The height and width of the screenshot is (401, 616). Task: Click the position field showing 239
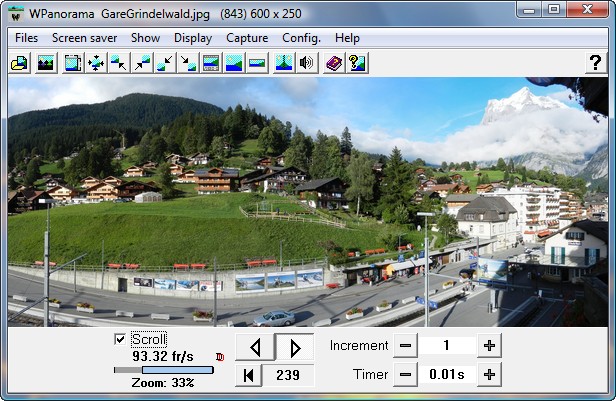point(288,375)
